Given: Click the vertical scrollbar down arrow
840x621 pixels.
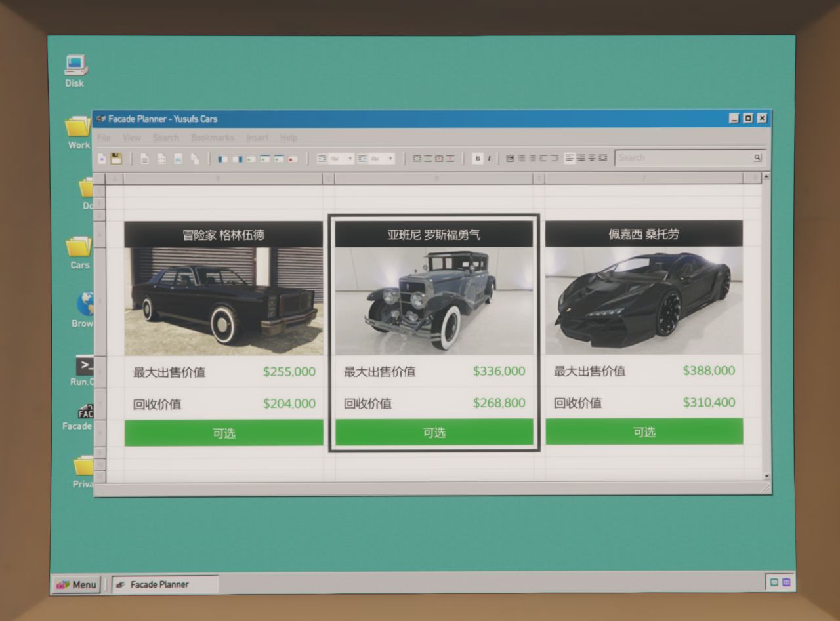Looking at the screenshot, I should [766, 475].
